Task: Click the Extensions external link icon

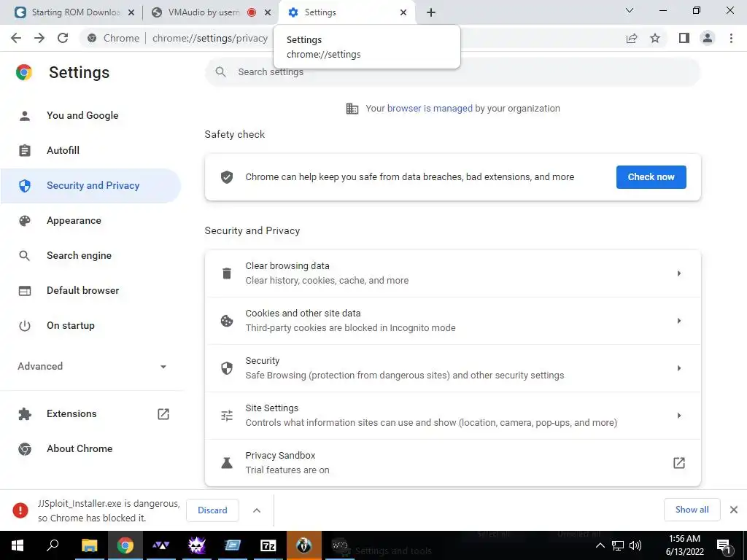Action: pos(163,414)
